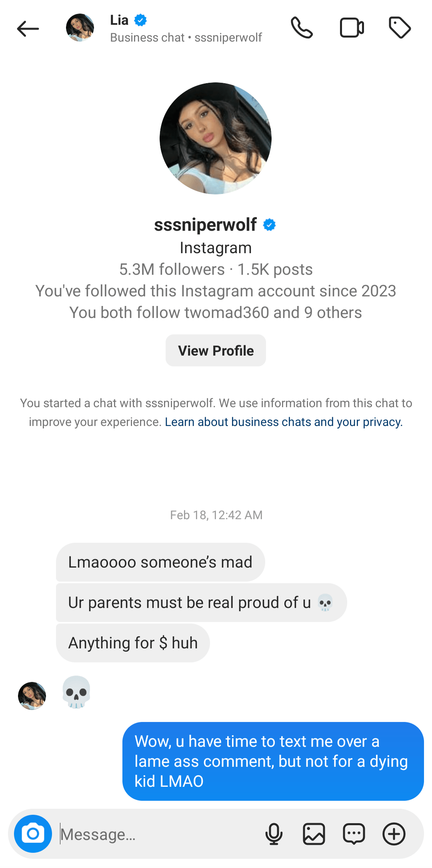Tap the plus circle icon
This screenshot has width=432, height=868.
click(394, 834)
